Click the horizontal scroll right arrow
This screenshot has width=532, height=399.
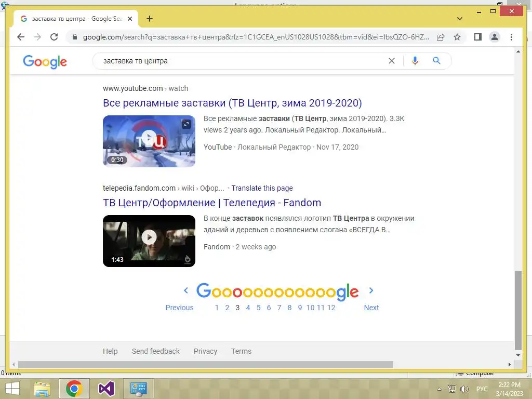(509, 364)
